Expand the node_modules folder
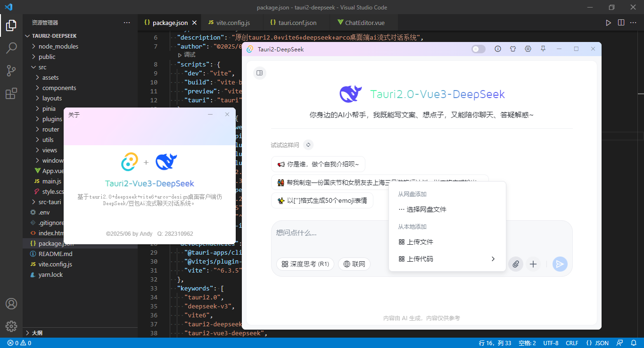The width and height of the screenshot is (644, 348). pos(80,46)
